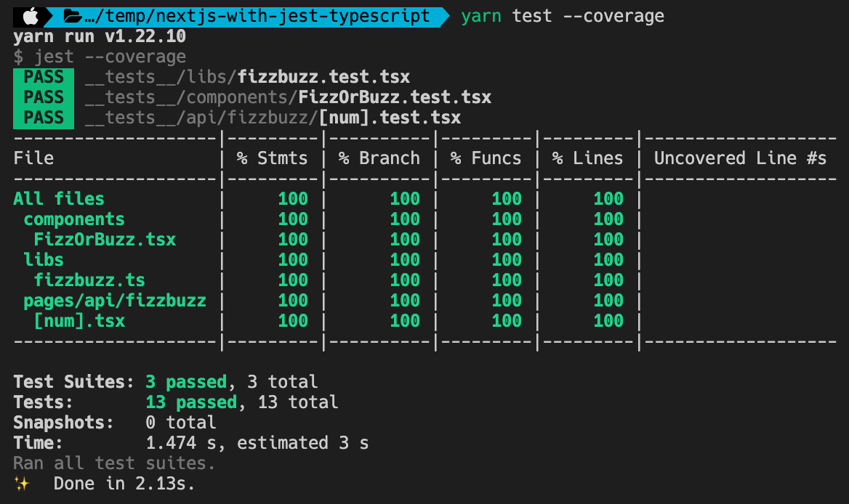Click the % Branch value for components
Screen dimensions: 849x504
click(x=405, y=219)
